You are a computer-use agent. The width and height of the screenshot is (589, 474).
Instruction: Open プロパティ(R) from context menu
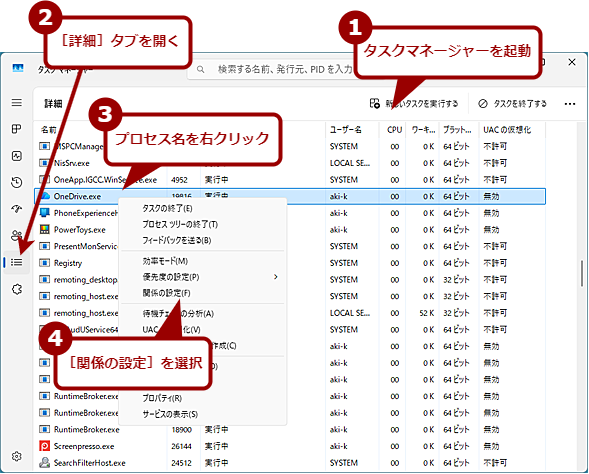click(x=162, y=398)
